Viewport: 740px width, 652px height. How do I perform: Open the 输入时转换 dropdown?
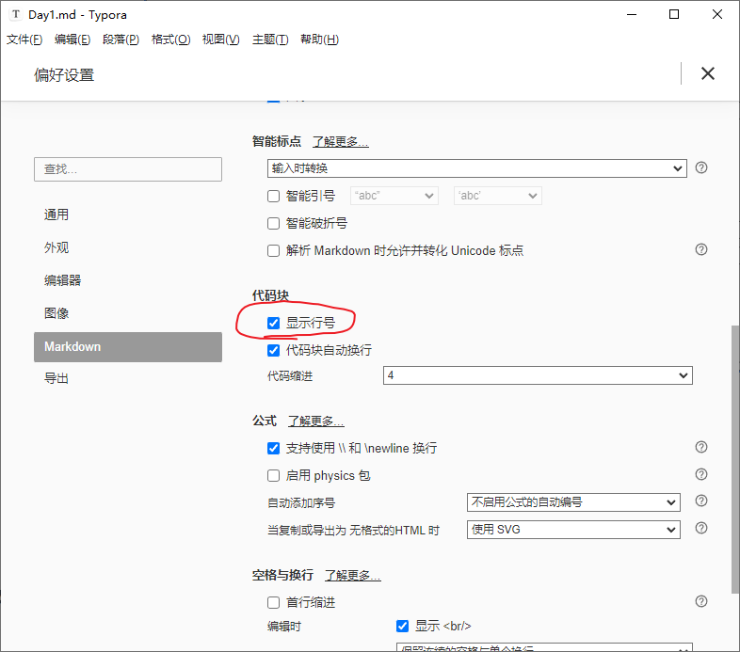tap(477, 168)
